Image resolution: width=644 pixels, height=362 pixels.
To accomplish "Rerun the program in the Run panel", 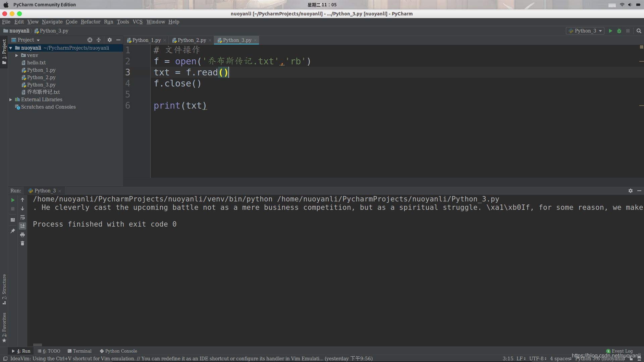I will pos(12,200).
